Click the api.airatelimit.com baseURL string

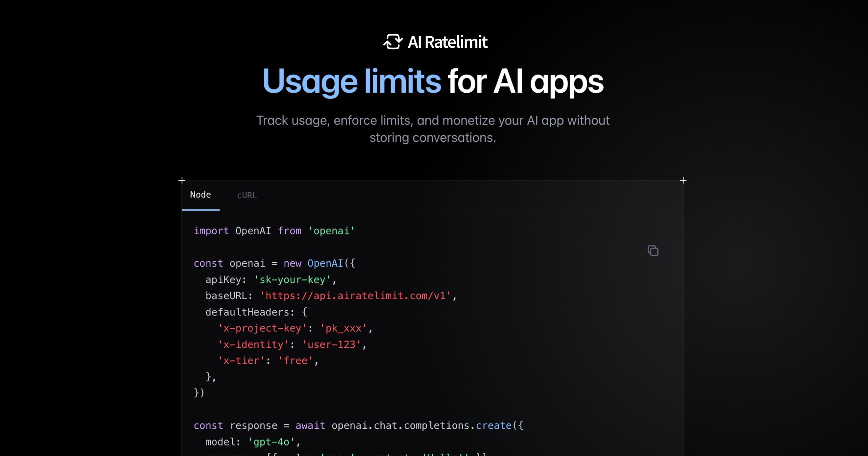pyautogui.click(x=356, y=296)
